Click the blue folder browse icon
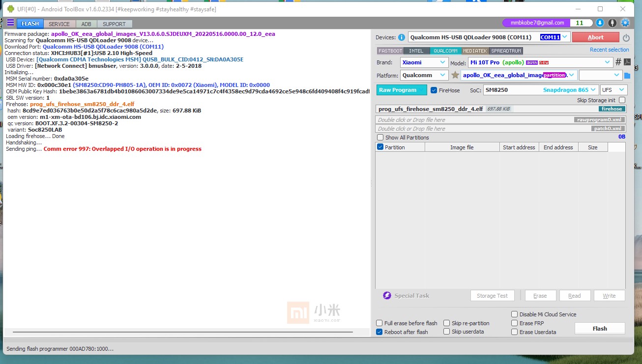This screenshot has width=642, height=364. 627,76
